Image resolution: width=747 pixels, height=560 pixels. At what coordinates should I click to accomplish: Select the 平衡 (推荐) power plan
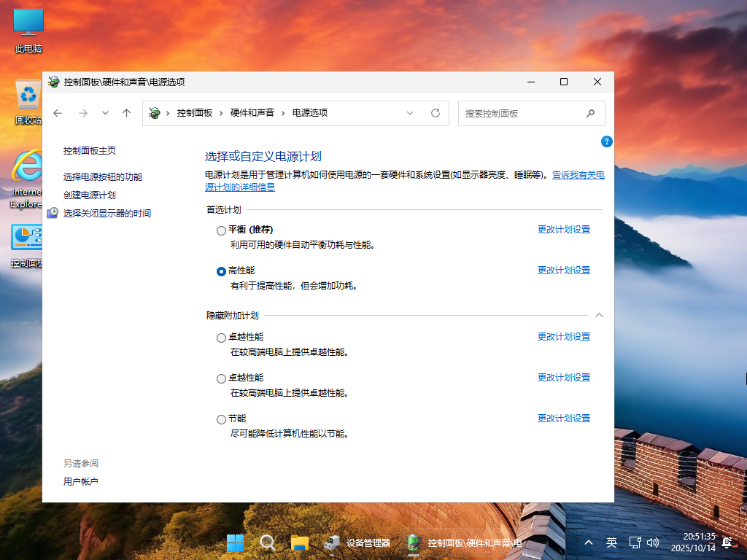click(x=221, y=230)
